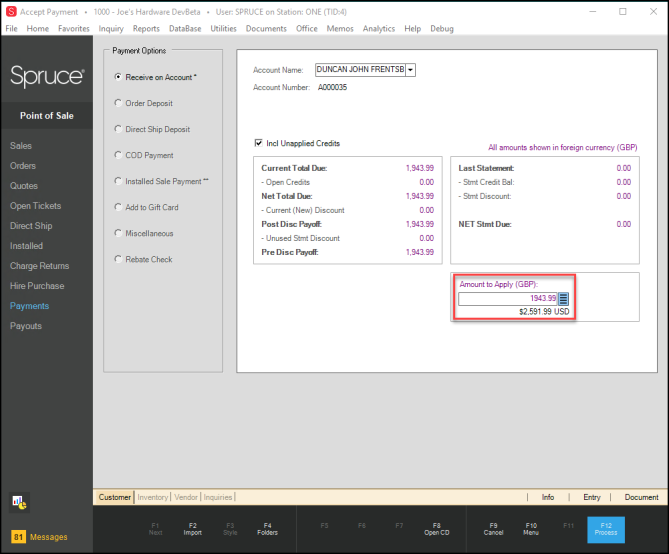Open the Inquiry menu
Viewport: 669px width, 554px height.
pyautogui.click(x=111, y=29)
